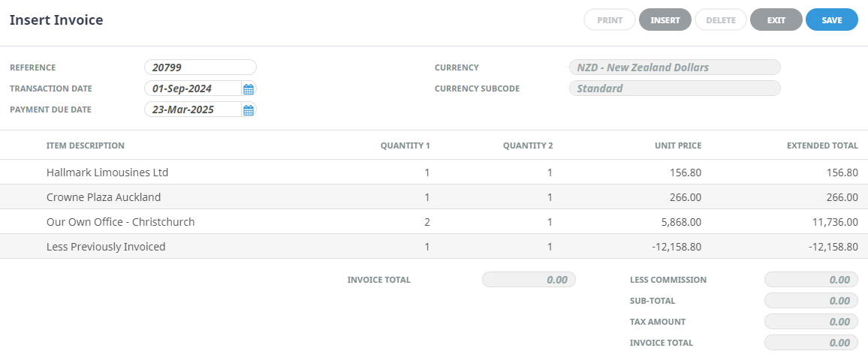The height and width of the screenshot is (357, 868).
Task: Click the Extended Total column header
Action: (x=821, y=145)
